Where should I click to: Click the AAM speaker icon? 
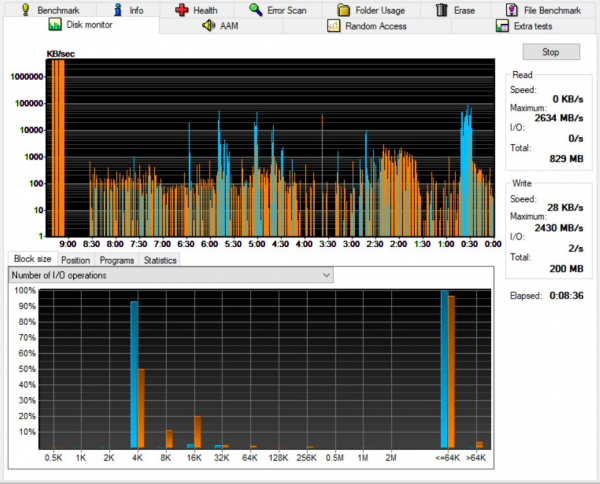click(x=208, y=25)
